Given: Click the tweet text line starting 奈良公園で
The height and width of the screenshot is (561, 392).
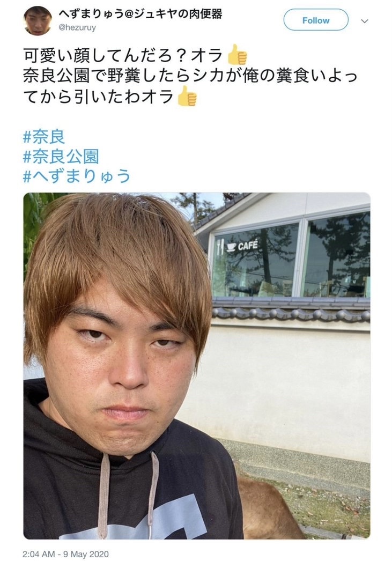Looking at the screenshot, I should click(190, 76).
